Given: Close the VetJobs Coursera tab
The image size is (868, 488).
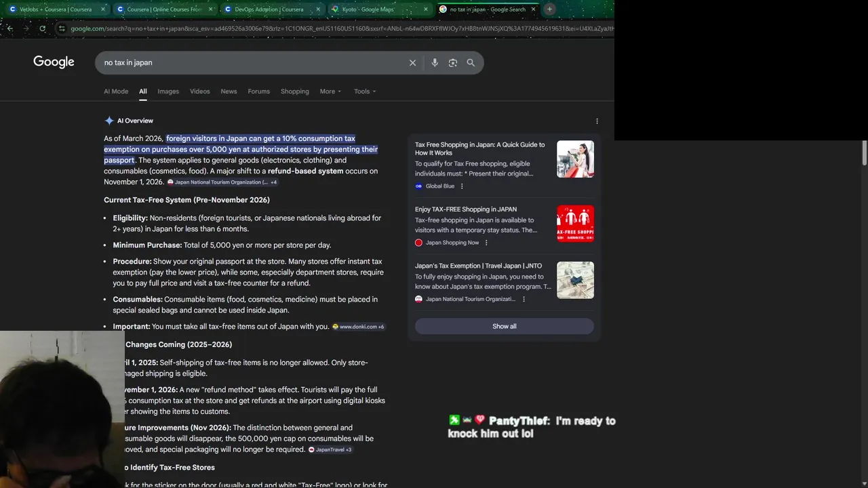Looking at the screenshot, I should pos(103,9).
